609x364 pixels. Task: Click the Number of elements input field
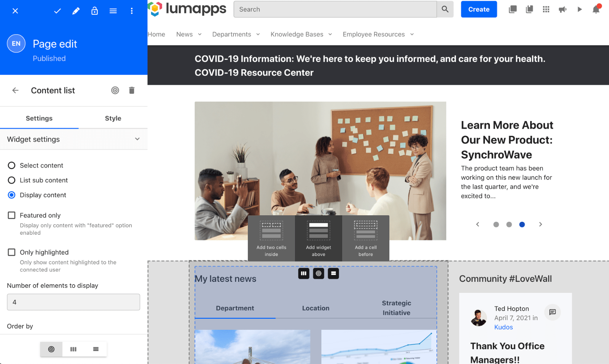click(73, 302)
